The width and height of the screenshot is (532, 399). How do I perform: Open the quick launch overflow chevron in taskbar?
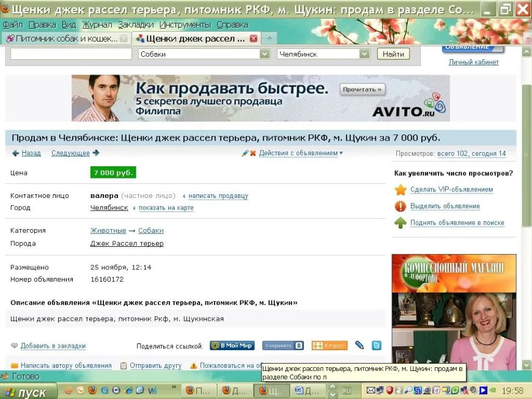click(174, 387)
